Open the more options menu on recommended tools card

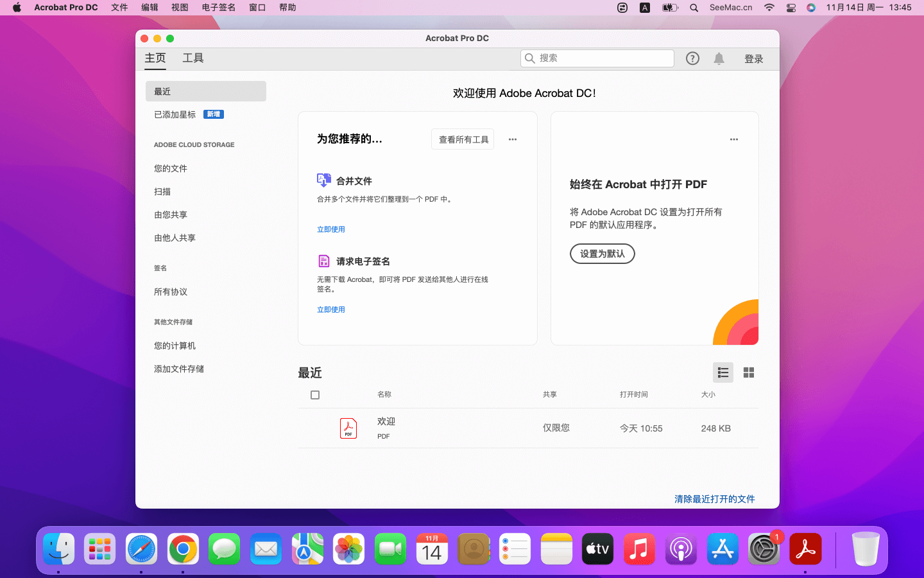513,139
